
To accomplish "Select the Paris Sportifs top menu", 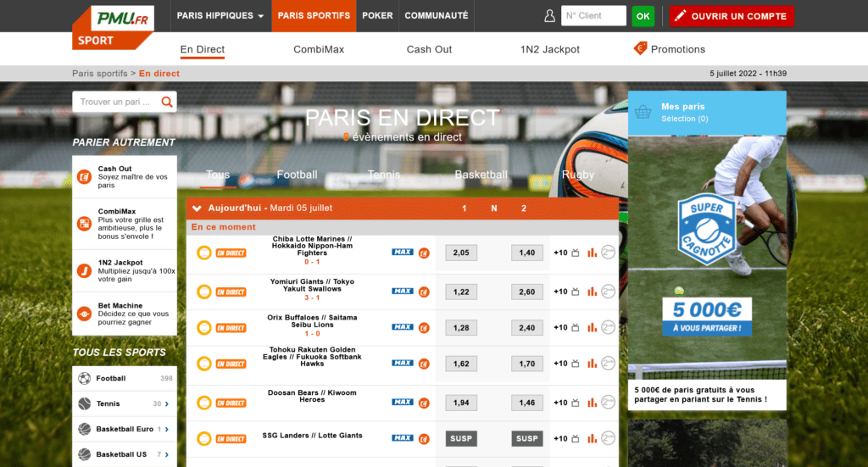I will click(x=314, y=15).
